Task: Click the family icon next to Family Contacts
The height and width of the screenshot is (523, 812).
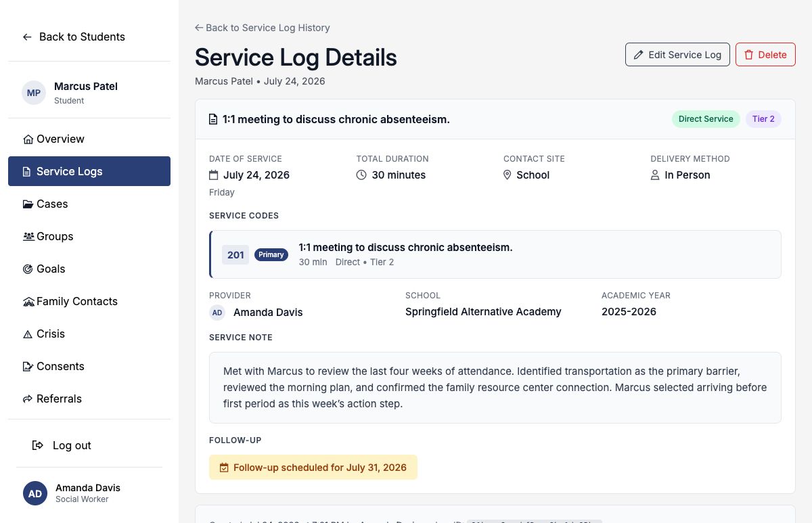Action: tap(28, 302)
